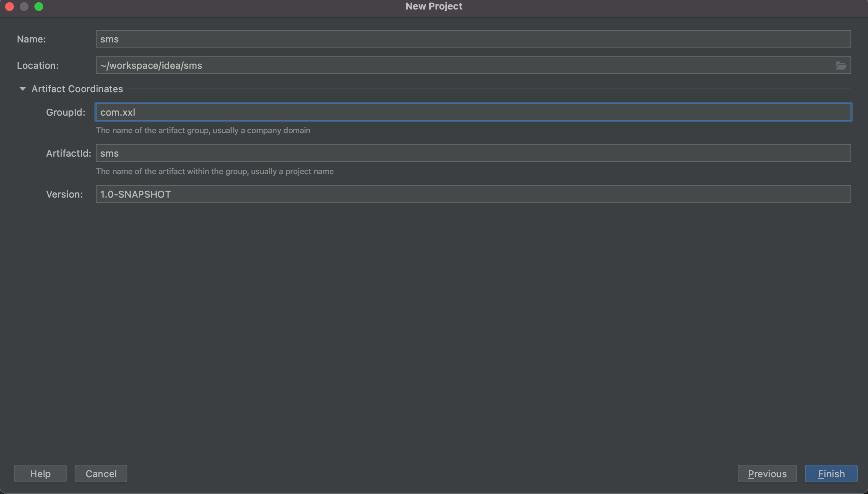Screen dimensions: 868x494
Task: Go back with the Previous button
Action: point(767,474)
